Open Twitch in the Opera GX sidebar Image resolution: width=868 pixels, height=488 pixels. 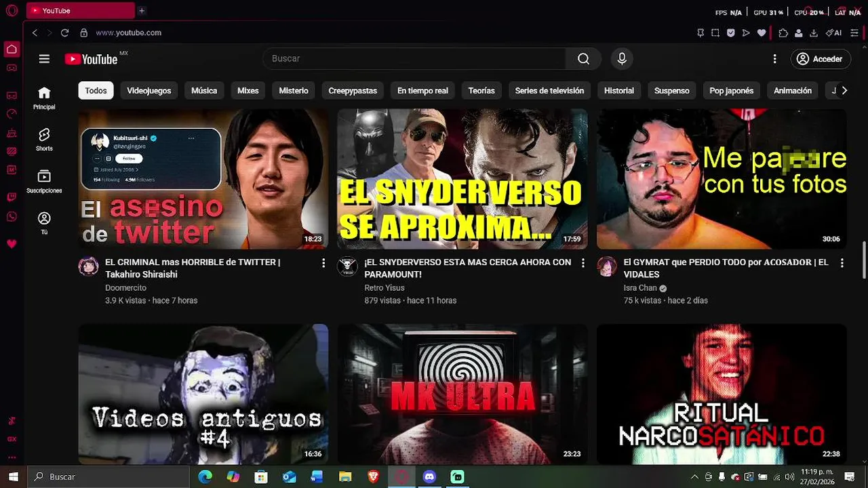[12, 197]
